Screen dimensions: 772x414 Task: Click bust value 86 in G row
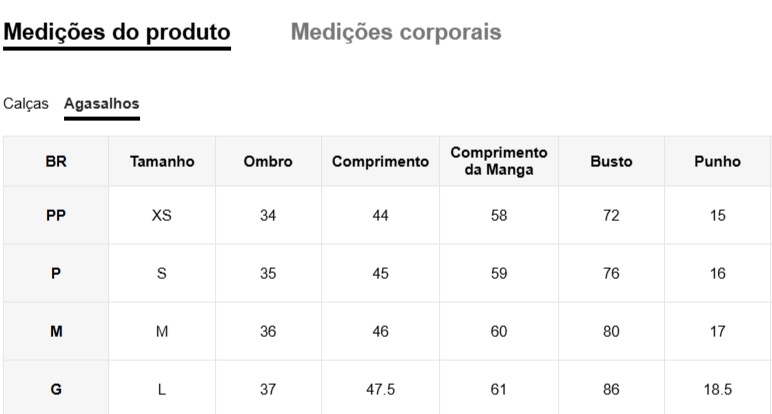[x=611, y=389]
